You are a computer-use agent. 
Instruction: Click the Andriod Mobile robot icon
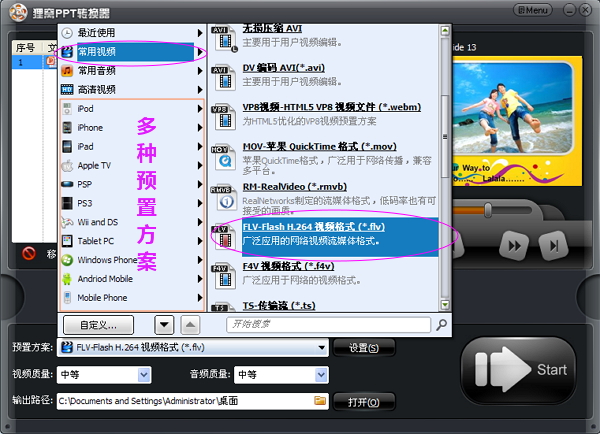[67, 279]
